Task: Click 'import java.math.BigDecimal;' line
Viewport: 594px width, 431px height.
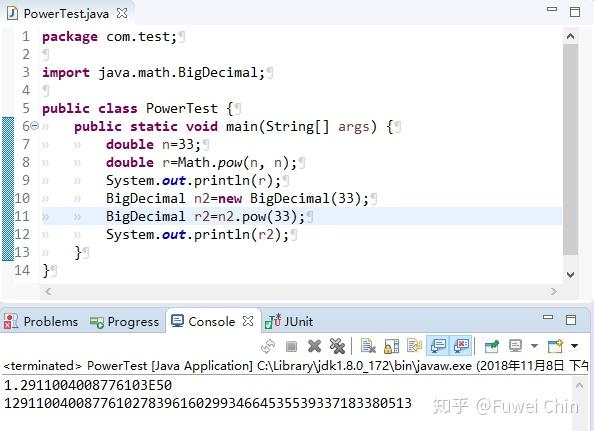Action: click(153, 73)
